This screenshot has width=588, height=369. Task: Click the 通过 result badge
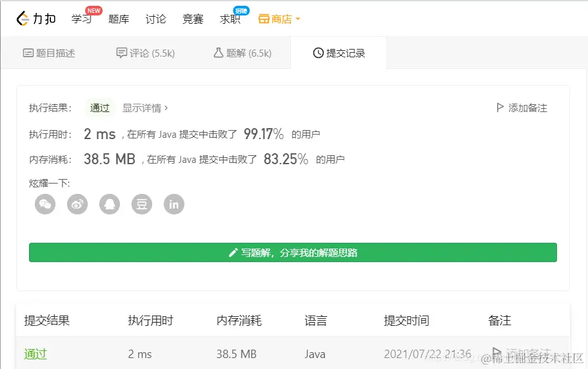click(x=100, y=108)
